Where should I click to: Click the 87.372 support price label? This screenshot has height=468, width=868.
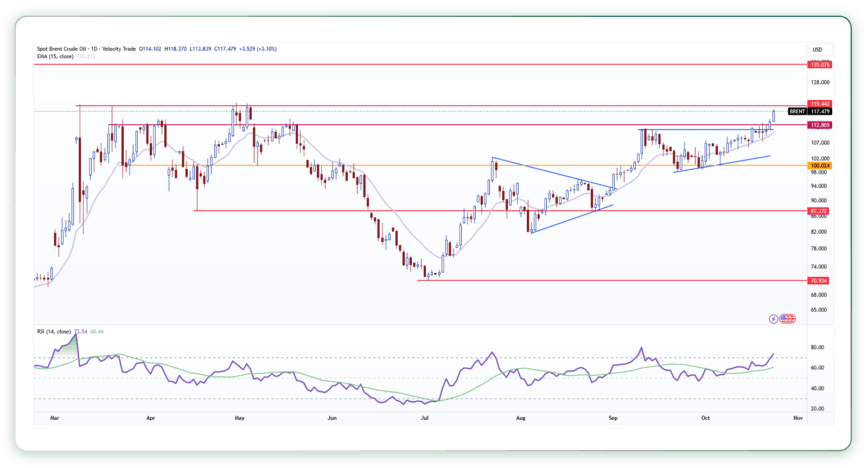tap(819, 211)
